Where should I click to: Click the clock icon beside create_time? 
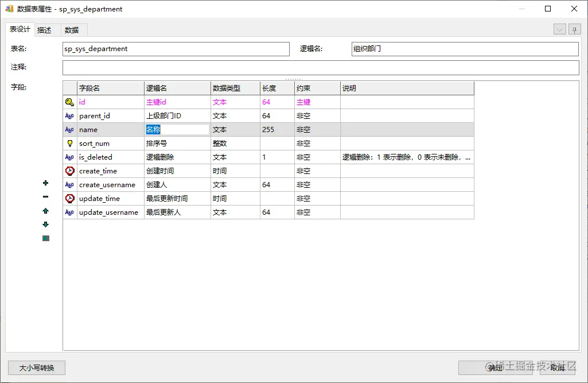70,171
